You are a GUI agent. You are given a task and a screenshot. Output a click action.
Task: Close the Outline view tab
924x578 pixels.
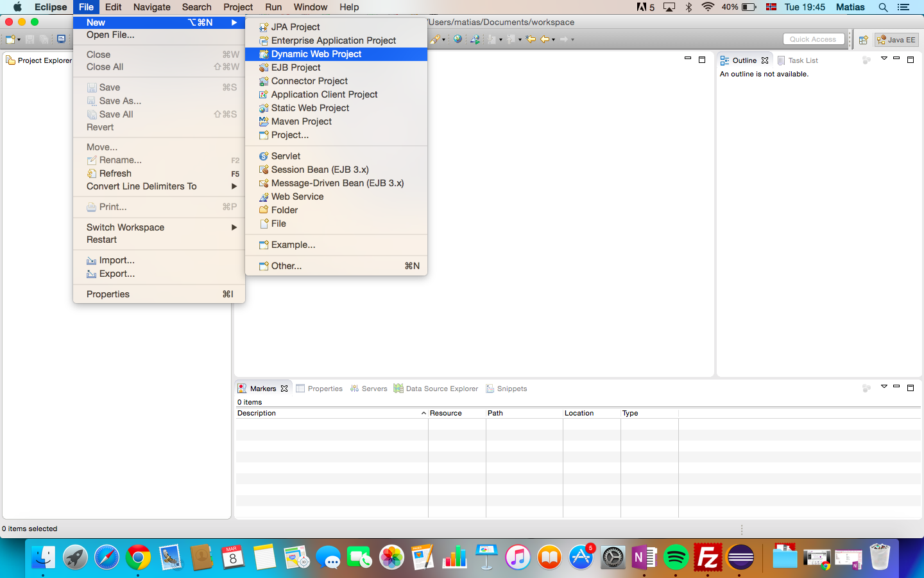[765, 60]
